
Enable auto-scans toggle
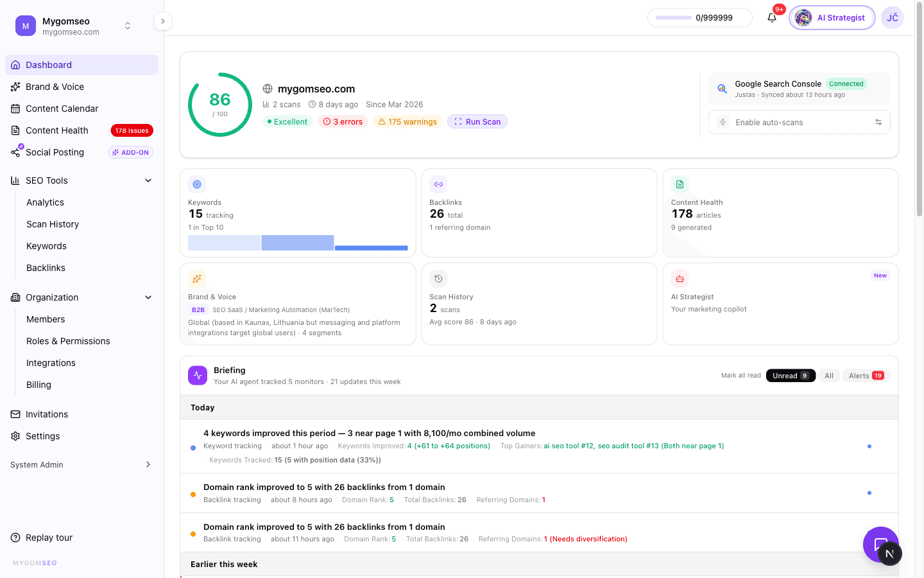pos(880,121)
